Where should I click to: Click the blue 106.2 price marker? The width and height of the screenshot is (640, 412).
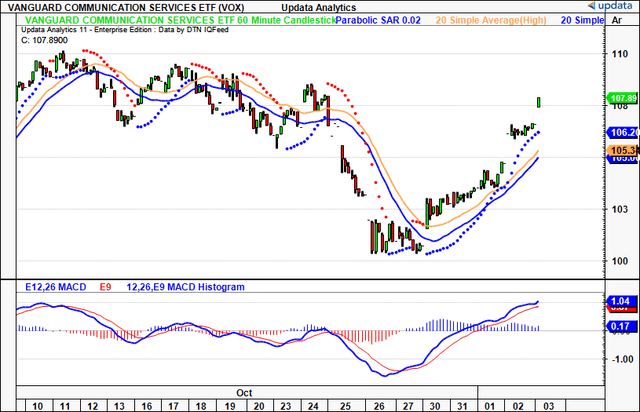tap(622, 133)
